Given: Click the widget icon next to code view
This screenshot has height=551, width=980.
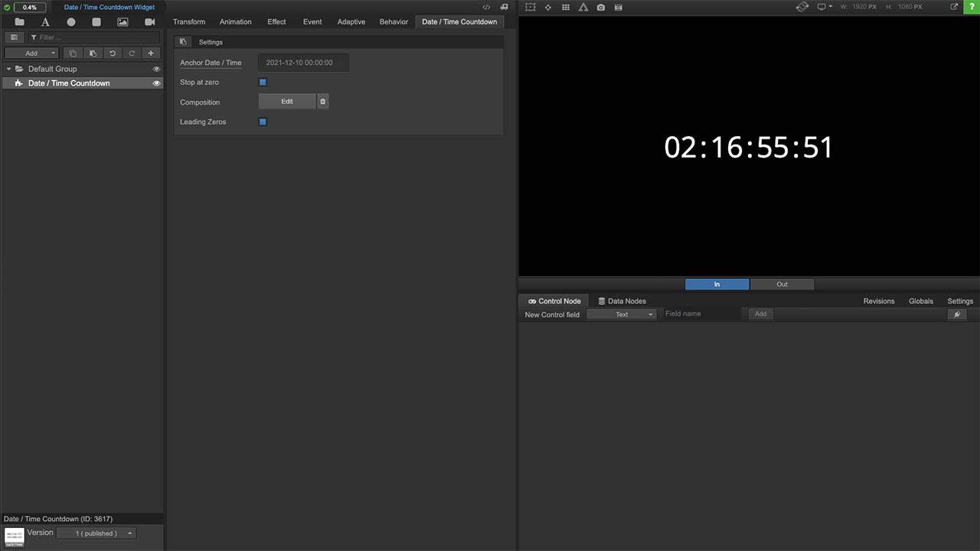Looking at the screenshot, I should pos(504,7).
